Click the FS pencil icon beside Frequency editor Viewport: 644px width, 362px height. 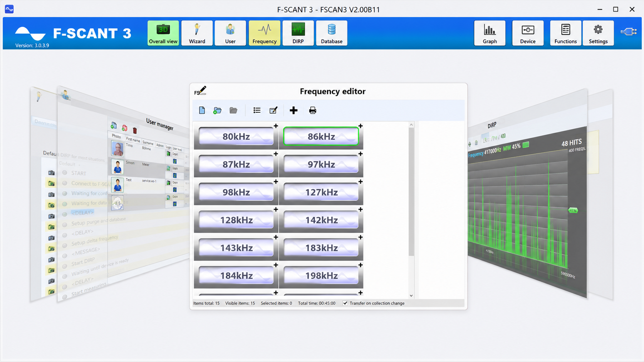coord(200,91)
